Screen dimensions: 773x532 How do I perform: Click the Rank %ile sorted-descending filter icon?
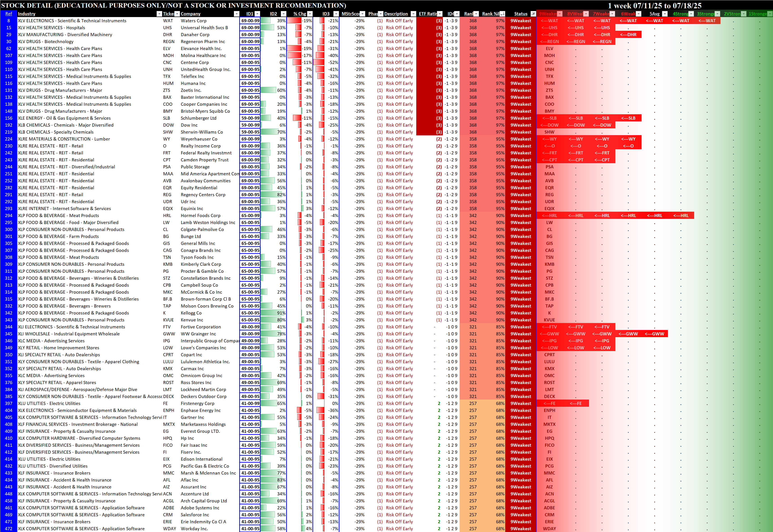tap(503, 14)
